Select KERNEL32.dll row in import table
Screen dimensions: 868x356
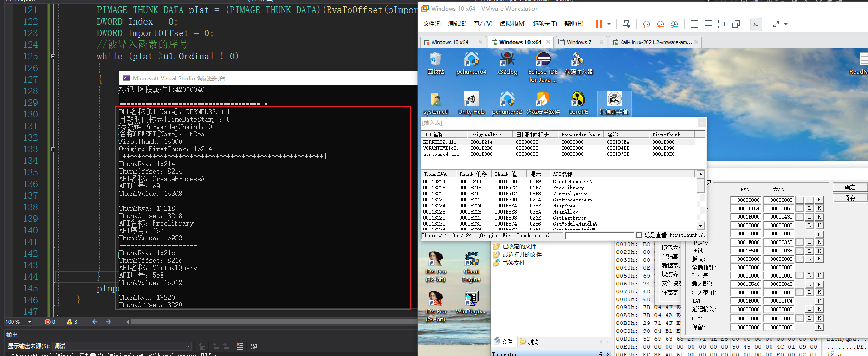click(558, 142)
